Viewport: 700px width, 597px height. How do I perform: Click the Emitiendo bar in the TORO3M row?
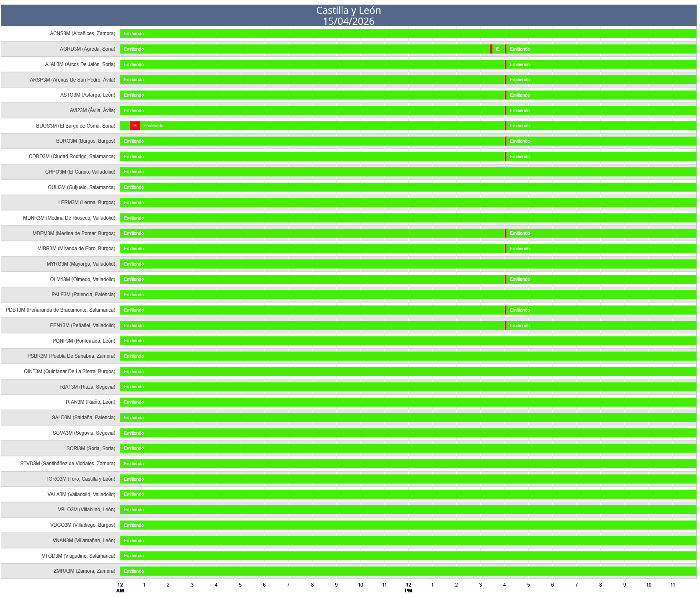408,479
